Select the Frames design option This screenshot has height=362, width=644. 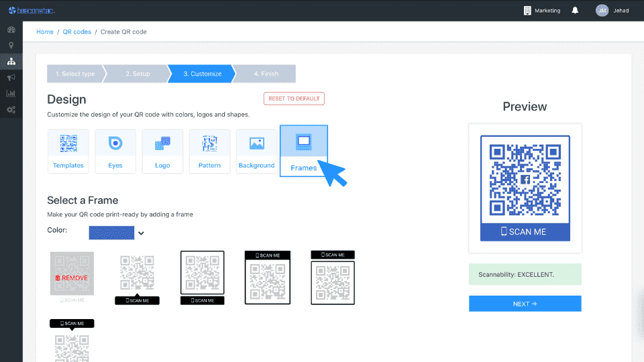click(304, 151)
